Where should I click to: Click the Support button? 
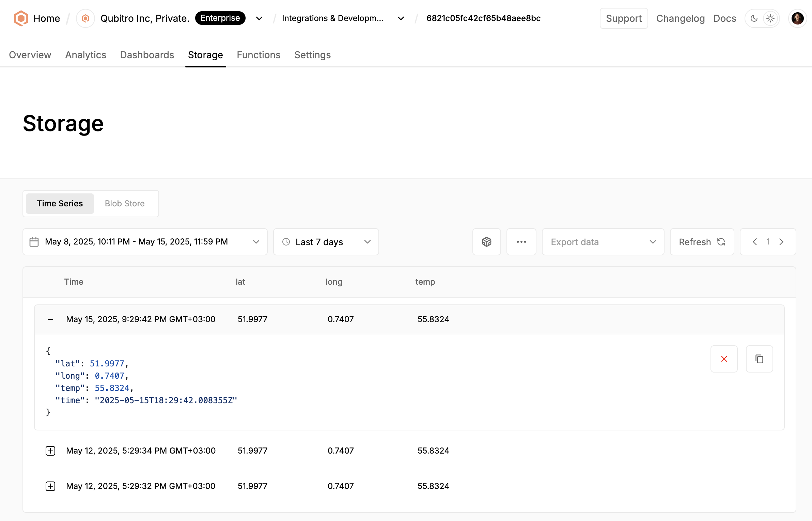coord(624,18)
